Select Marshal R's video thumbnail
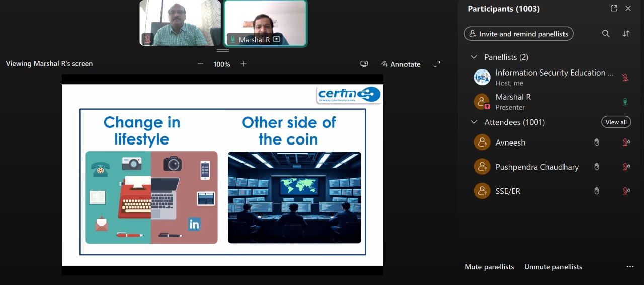Viewport: 644px width, 285px height. 265,23
